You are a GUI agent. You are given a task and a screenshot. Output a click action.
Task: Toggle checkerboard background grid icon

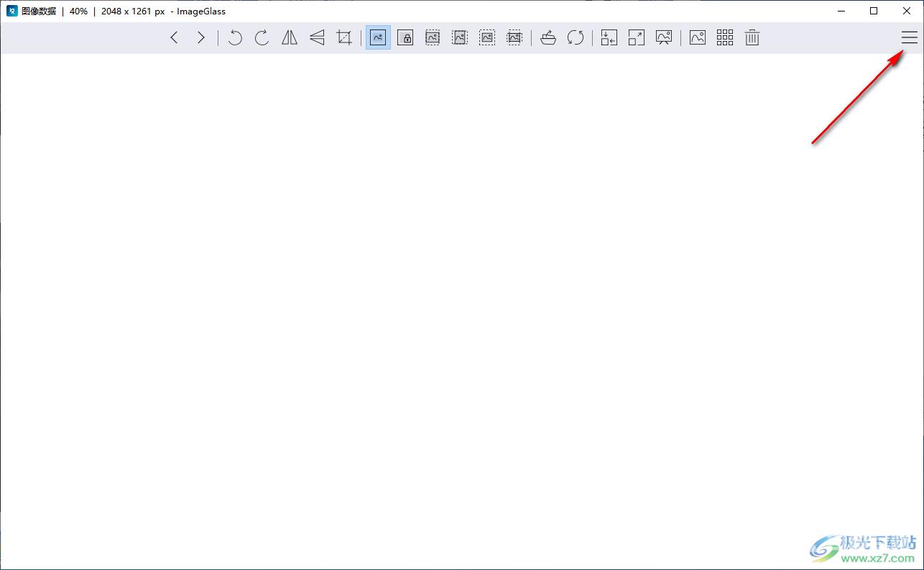725,38
